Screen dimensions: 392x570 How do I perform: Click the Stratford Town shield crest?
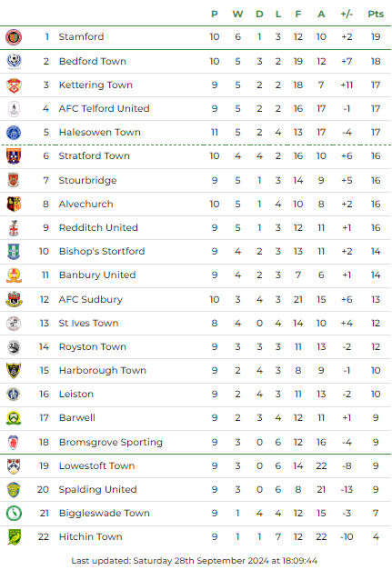tap(14, 156)
